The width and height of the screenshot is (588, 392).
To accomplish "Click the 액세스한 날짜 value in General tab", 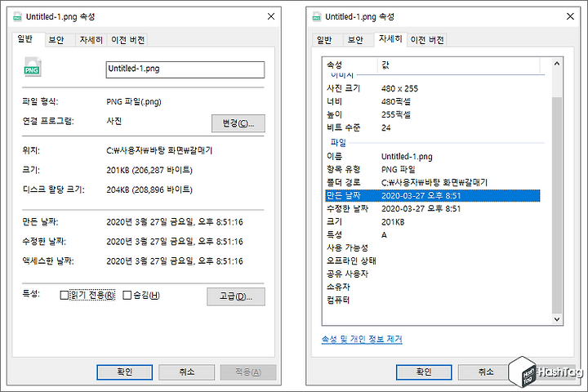I will coord(175,261).
